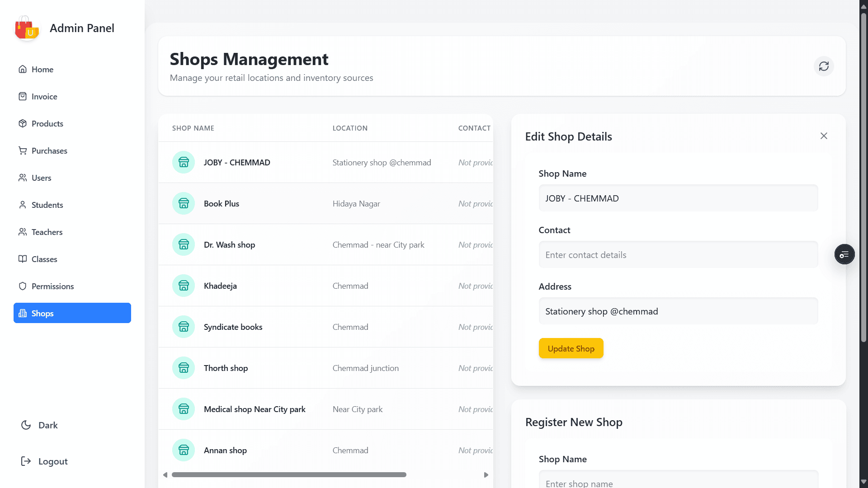Click the Logout link
This screenshot has width=868, height=488.
click(53, 461)
